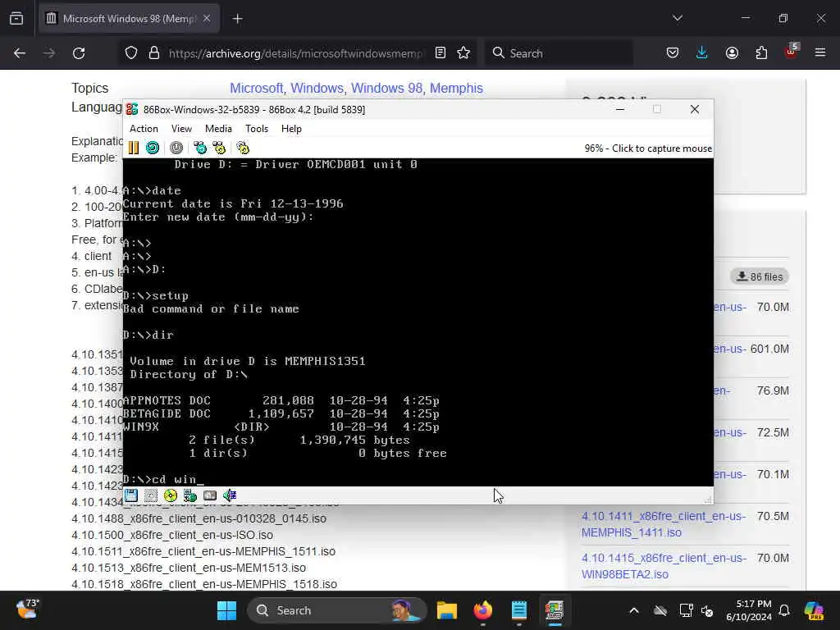
Task: Bookmark this page with star icon
Action: click(463, 52)
